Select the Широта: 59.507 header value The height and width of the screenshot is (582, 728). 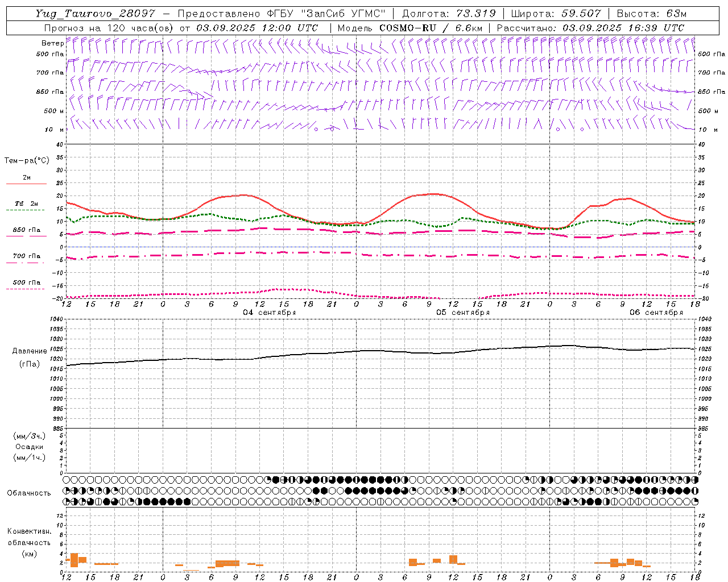click(556, 14)
